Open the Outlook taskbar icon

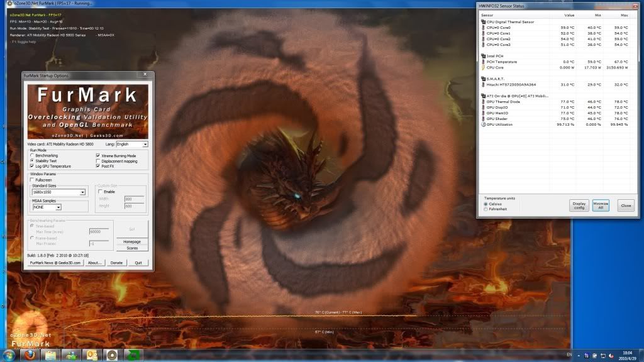[92, 355]
